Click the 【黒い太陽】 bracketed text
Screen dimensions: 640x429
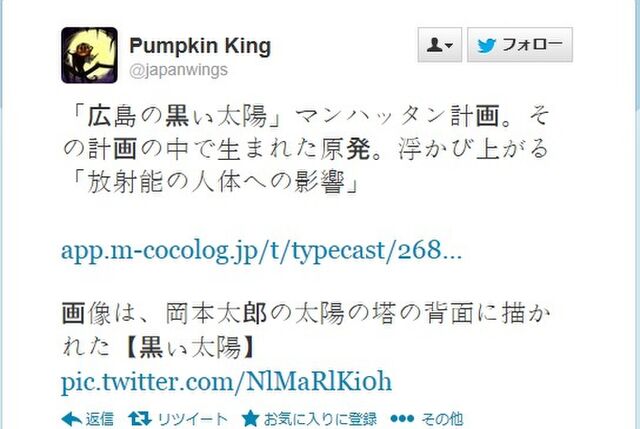pyautogui.click(x=190, y=348)
